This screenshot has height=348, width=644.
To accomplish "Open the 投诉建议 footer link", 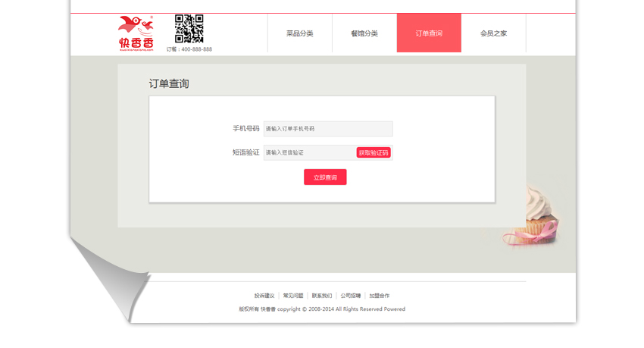I will click(264, 296).
